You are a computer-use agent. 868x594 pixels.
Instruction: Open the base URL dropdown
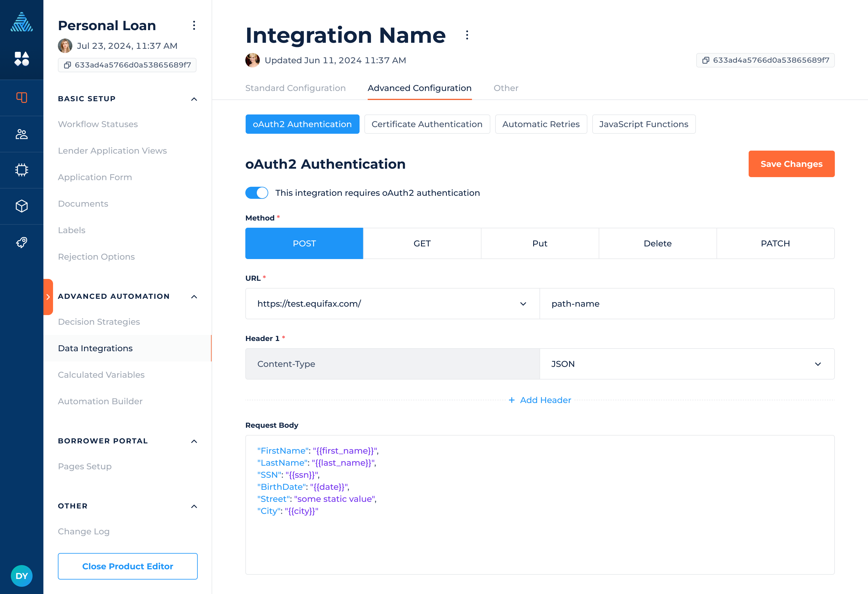[392, 304]
